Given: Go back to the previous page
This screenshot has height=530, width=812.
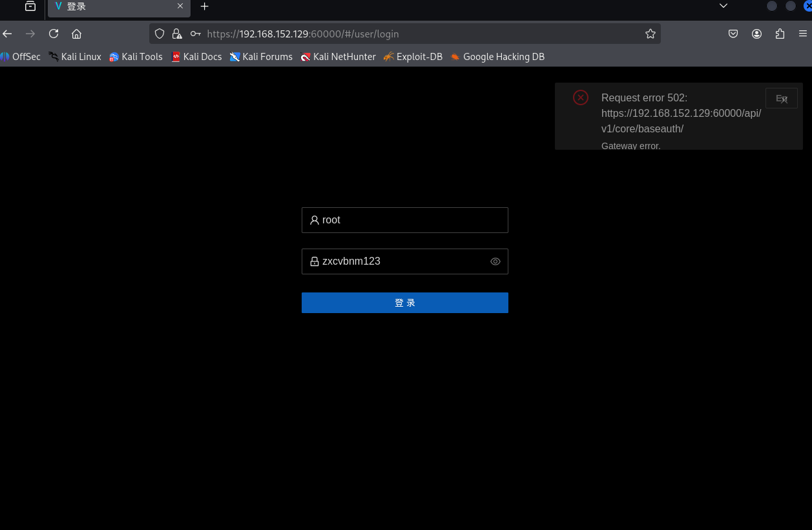Looking at the screenshot, I should (x=8, y=34).
